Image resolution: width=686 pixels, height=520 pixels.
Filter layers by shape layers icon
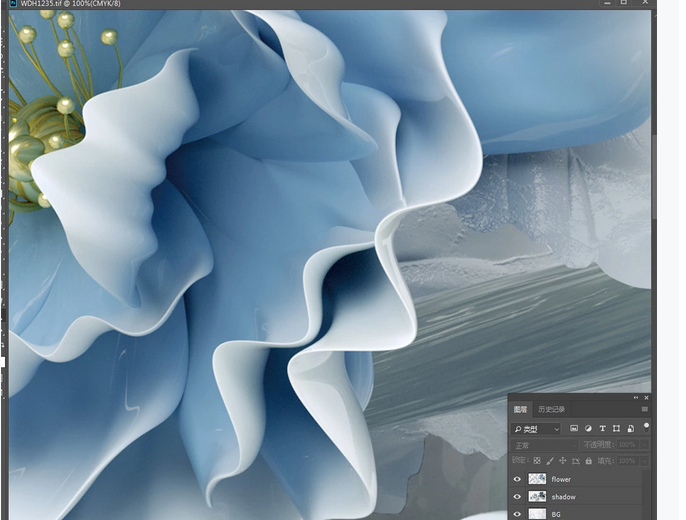pos(617,428)
